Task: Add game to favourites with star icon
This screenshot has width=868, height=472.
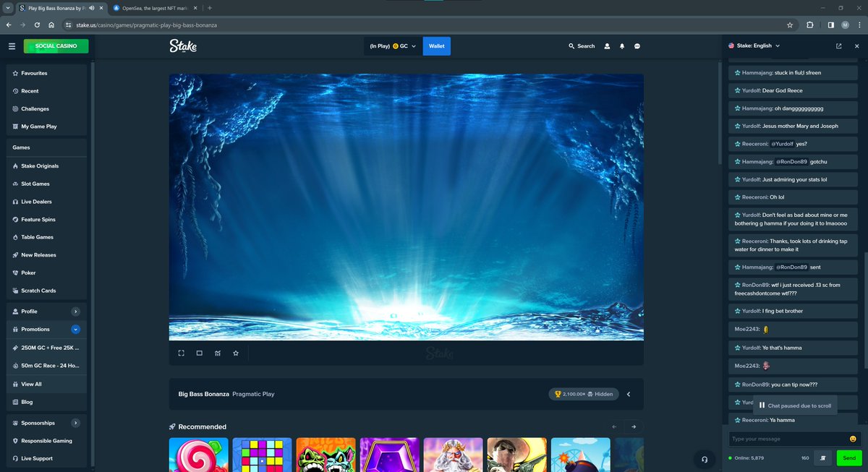Action: click(x=236, y=353)
